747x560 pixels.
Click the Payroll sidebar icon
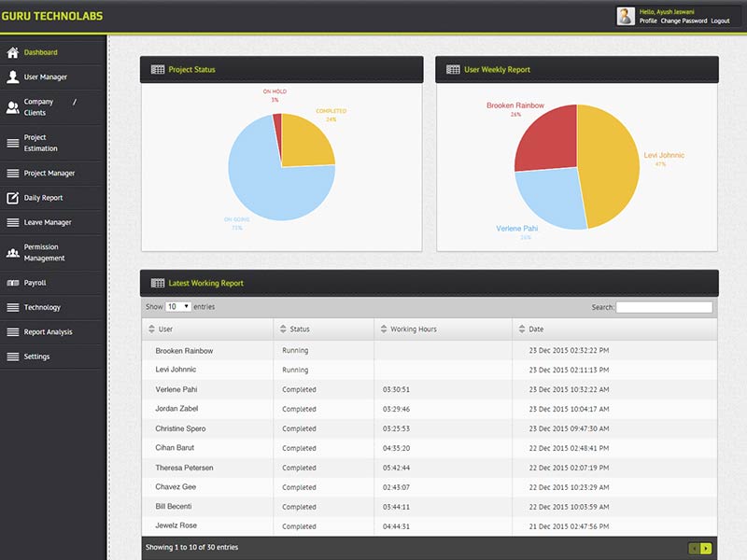(x=11, y=283)
